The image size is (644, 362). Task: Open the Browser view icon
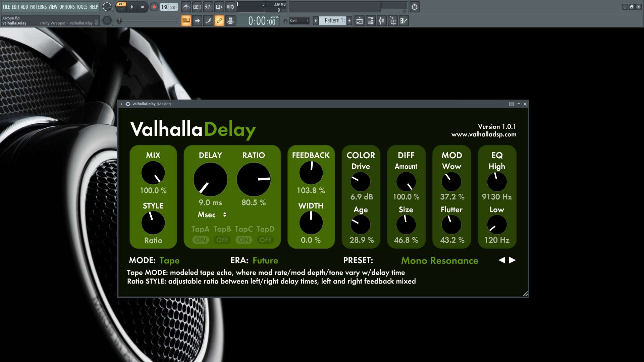(x=393, y=21)
